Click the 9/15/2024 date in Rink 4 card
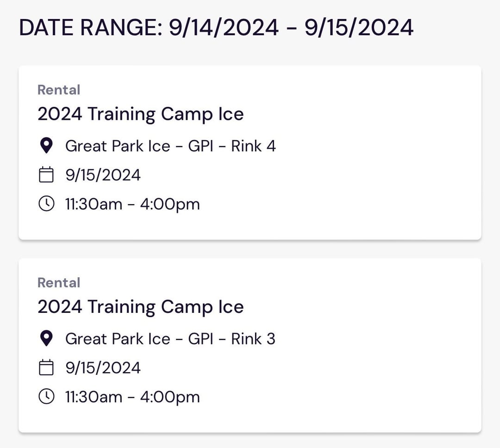The image size is (500, 448). tap(103, 175)
